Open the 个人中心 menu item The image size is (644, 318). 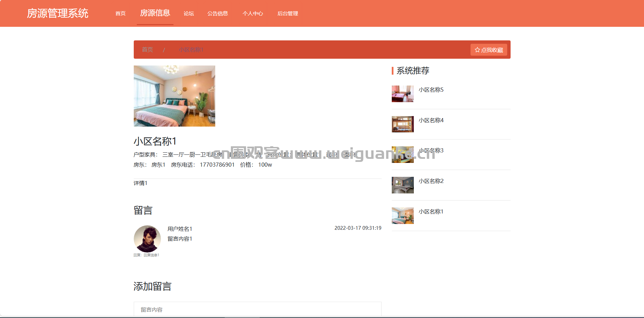(x=253, y=14)
